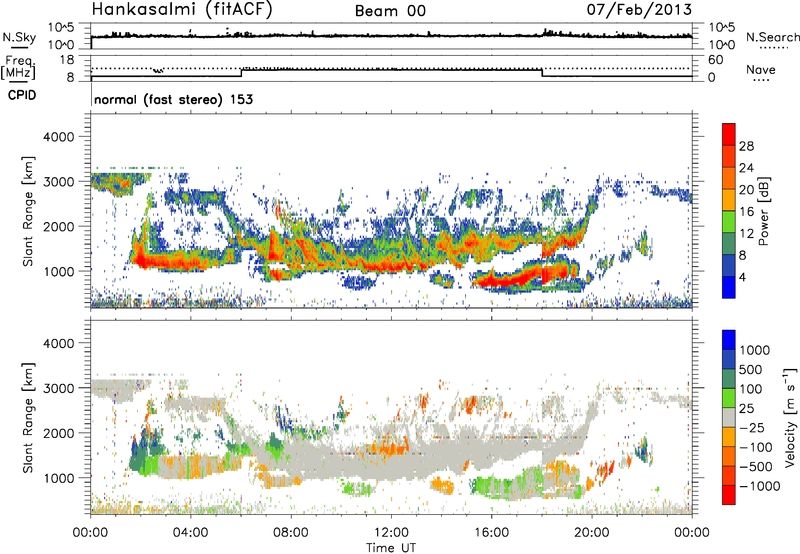800x554 pixels.
Task: Click the 16:00 time tick label
Action: click(491, 533)
